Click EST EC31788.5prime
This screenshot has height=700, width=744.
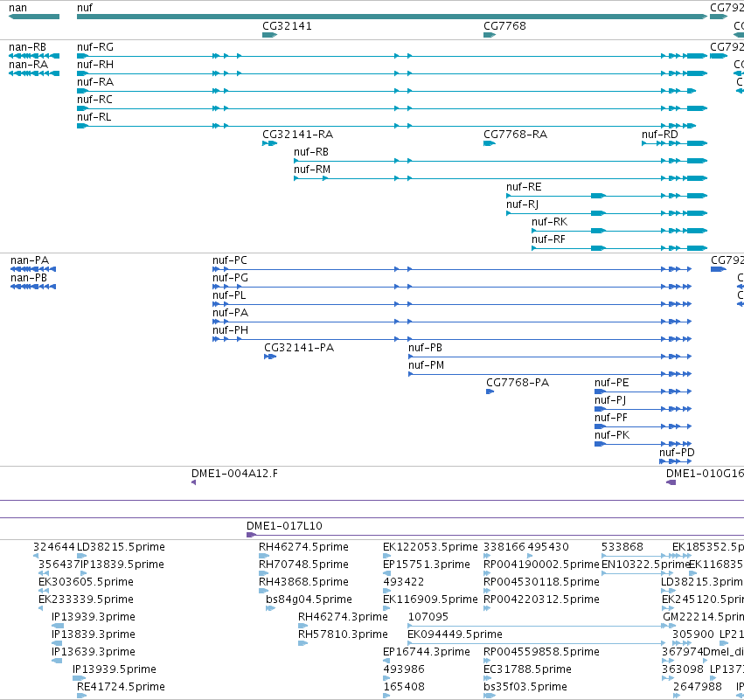coord(528,669)
